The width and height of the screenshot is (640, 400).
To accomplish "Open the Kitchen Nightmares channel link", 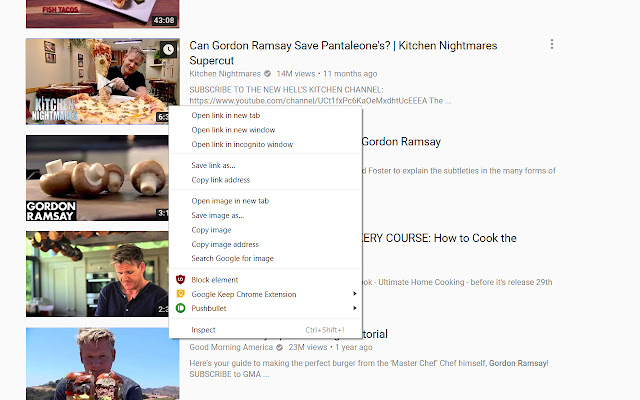I will pos(225,74).
